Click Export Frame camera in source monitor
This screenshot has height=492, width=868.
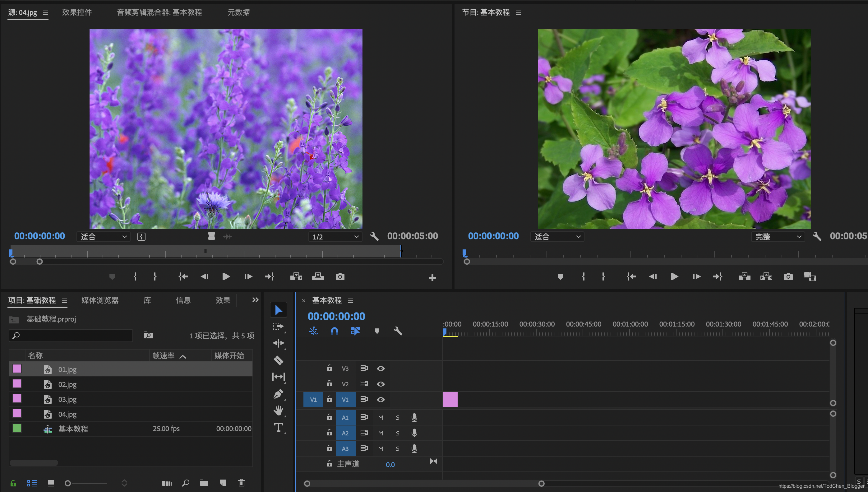340,277
